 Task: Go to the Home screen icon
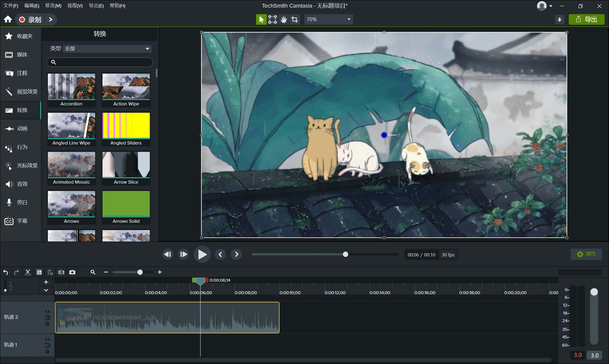coord(8,19)
